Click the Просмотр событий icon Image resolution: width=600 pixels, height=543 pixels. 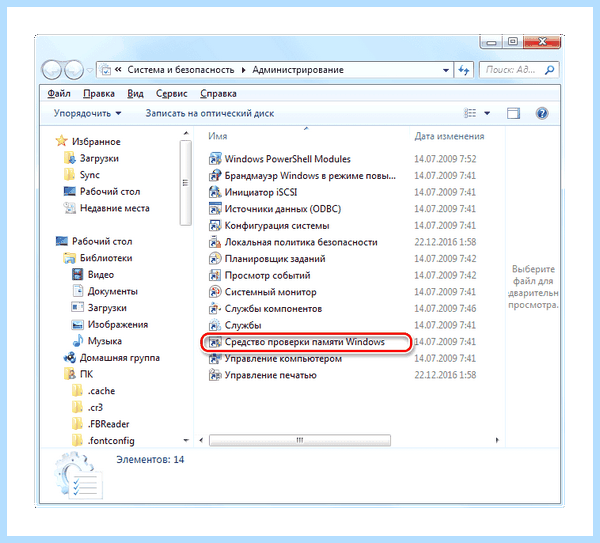click(x=215, y=275)
